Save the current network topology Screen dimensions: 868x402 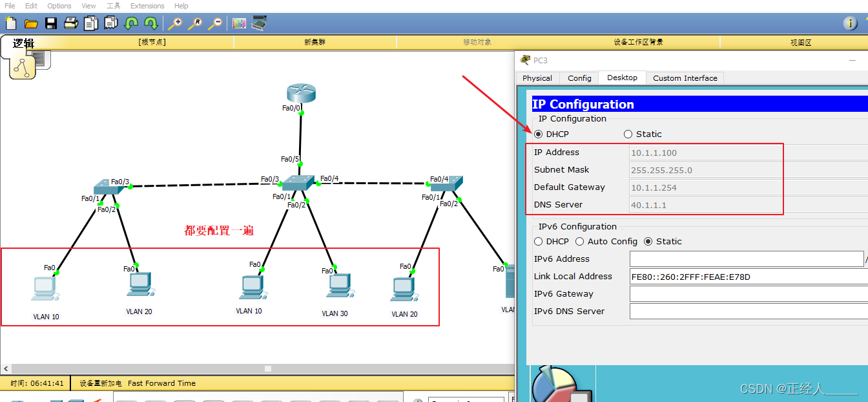click(51, 23)
